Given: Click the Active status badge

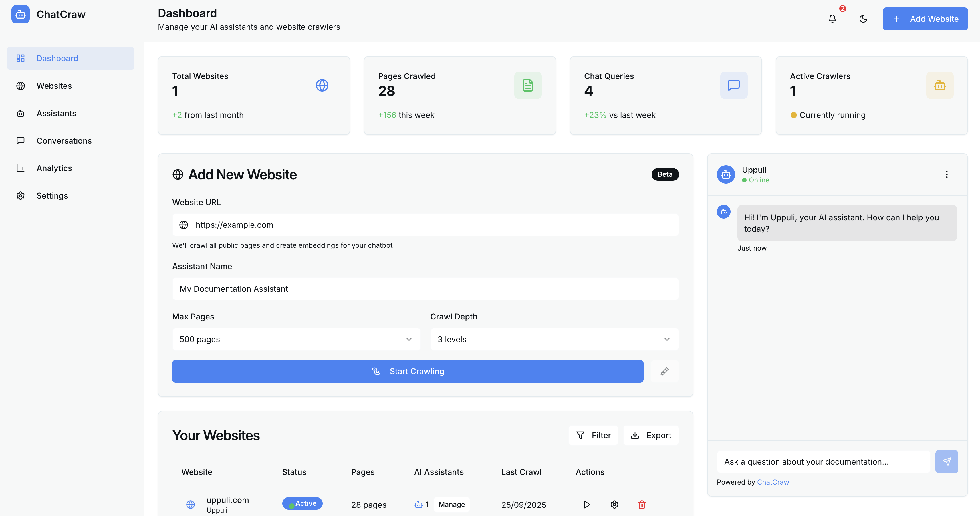Looking at the screenshot, I should click(x=302, y=503).
